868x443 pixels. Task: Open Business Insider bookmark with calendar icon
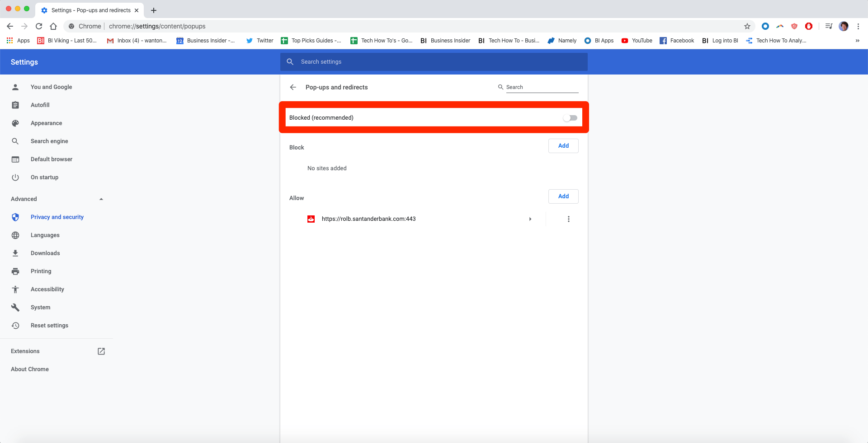coord(206,41)
